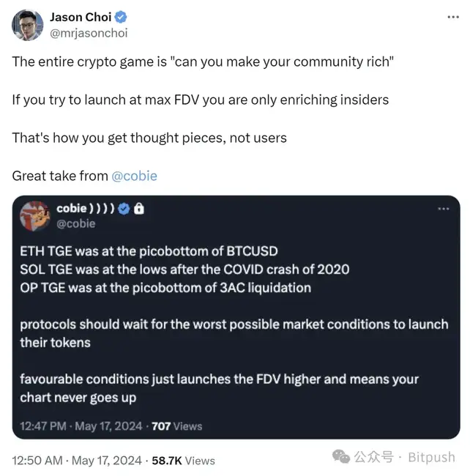Click the 707 Views count
The width and height of the screenshot is (470, 476).
coord(176,425)
